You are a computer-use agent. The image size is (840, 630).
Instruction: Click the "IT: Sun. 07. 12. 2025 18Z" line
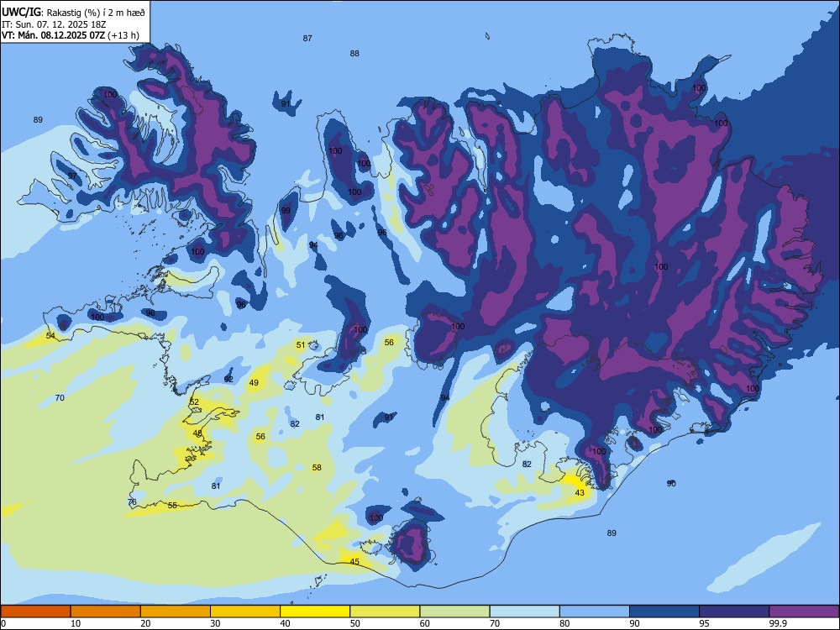point(54,24)
